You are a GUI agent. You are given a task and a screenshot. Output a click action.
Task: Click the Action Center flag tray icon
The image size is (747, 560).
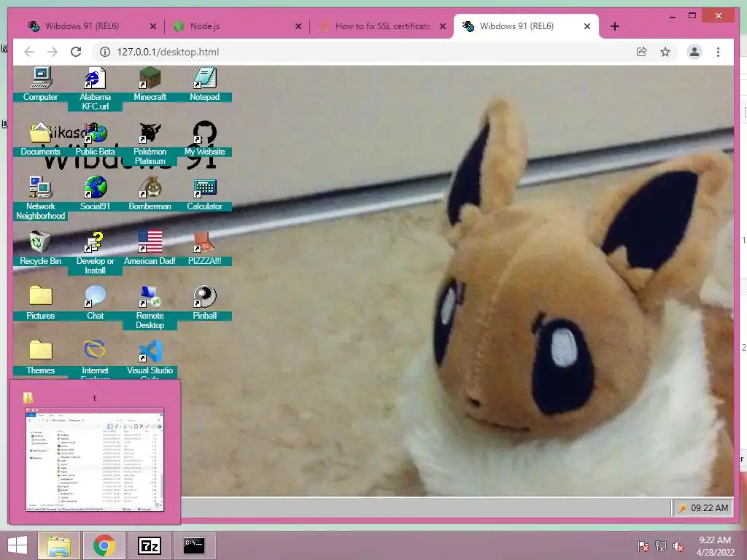pos(643,546)
